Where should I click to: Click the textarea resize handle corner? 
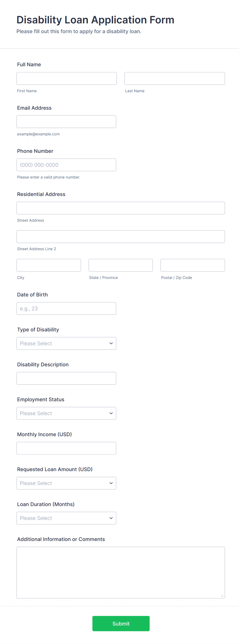[x=222, y=596]
